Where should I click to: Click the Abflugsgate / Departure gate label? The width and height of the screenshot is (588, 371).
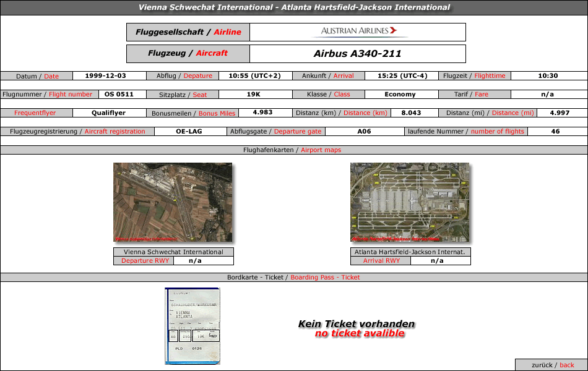(x=276, y=132)
